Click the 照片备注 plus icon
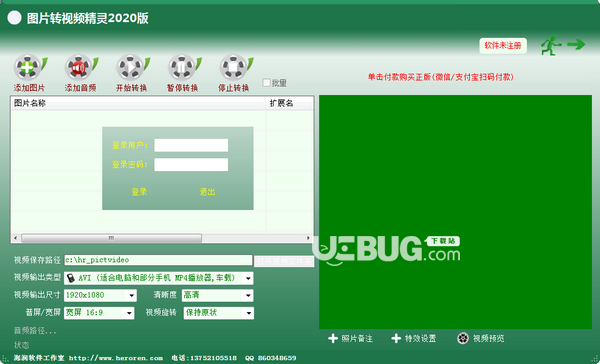 click(x=333, y=338)
